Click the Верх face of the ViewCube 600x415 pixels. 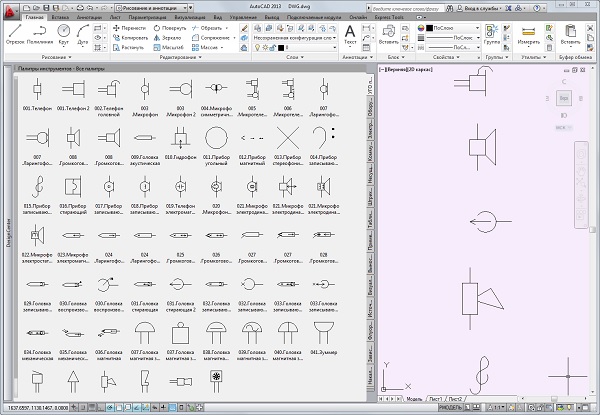[566, 98]
